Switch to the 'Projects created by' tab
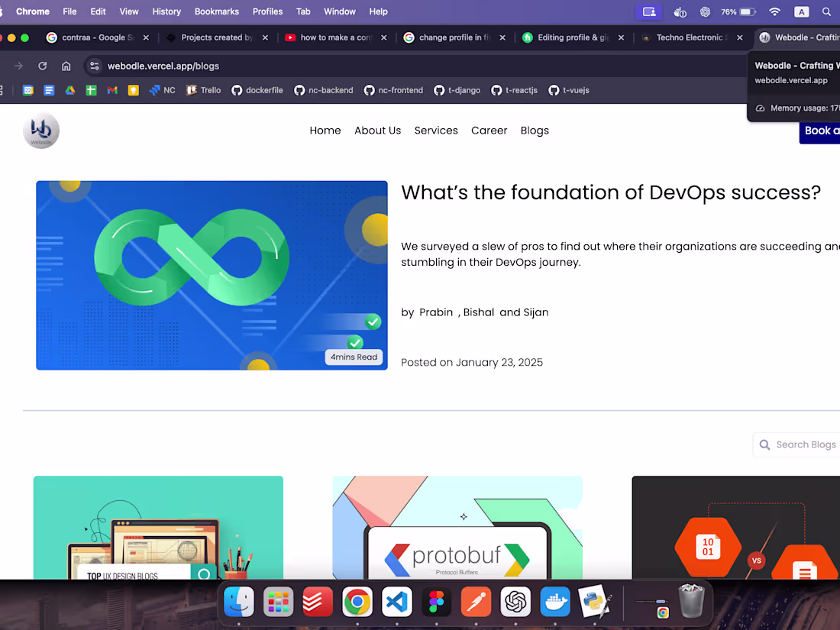Image resolution: width=840 pixels, height=630 pixels. pyautogui.click(x=215, y=37)
